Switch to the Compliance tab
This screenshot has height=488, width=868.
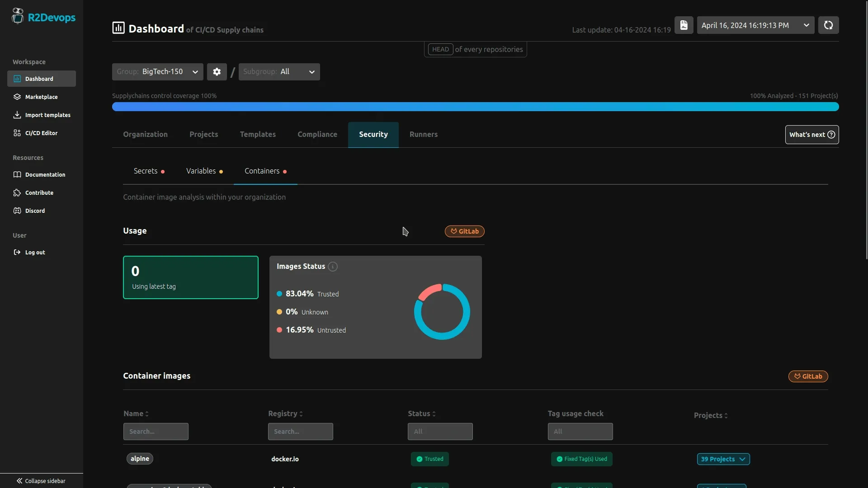[x=317, y=134]
